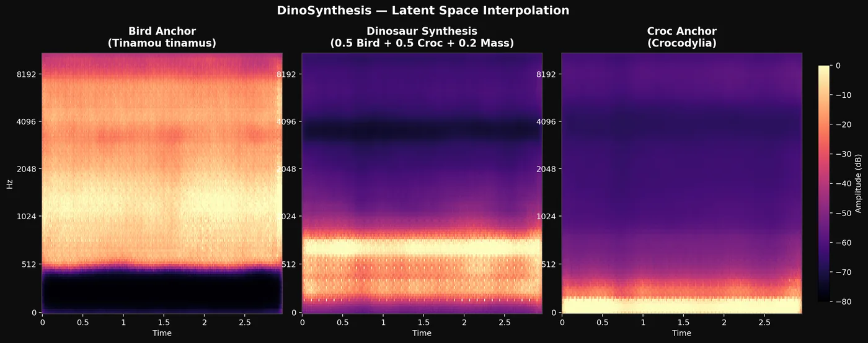This screenshot has width=868, height=343.
Task: Click the "1" time tick under Dinosaur Synthesis plot
Action: click(383, 323)
